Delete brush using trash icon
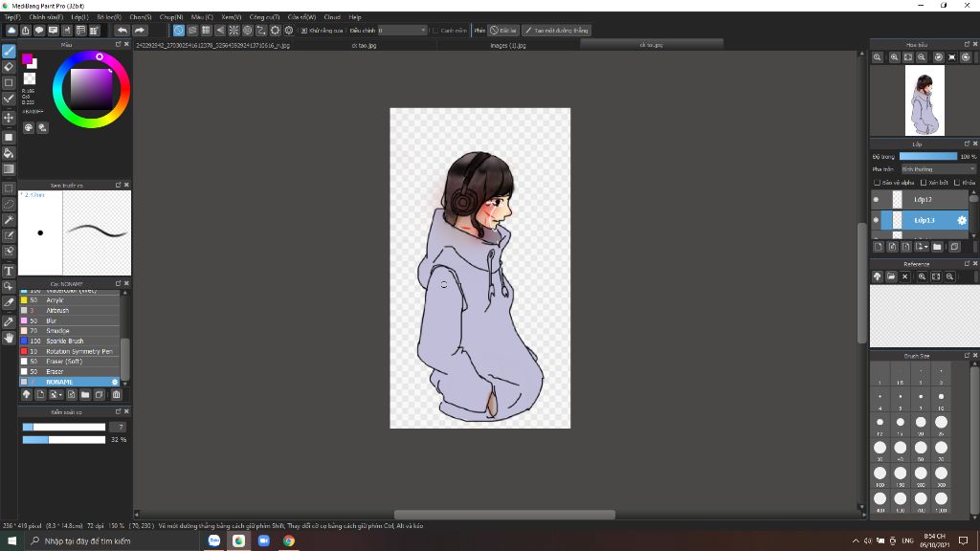The height and width of the screenshot is (551, 980). (116, 394)
